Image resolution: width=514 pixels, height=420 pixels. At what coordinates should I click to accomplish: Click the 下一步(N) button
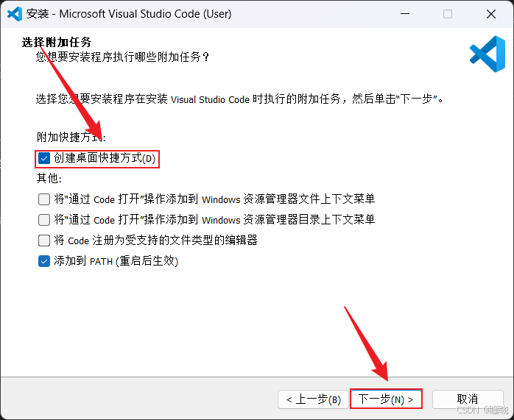[386, 399]
